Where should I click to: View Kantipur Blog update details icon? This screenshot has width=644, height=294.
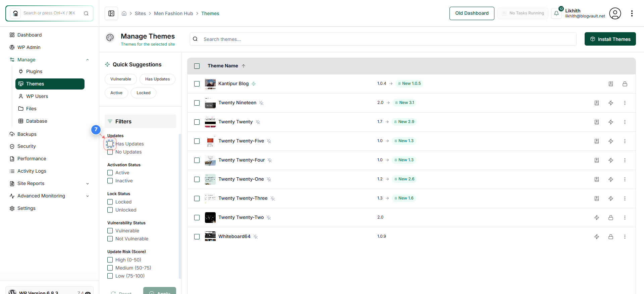(611, 84)
